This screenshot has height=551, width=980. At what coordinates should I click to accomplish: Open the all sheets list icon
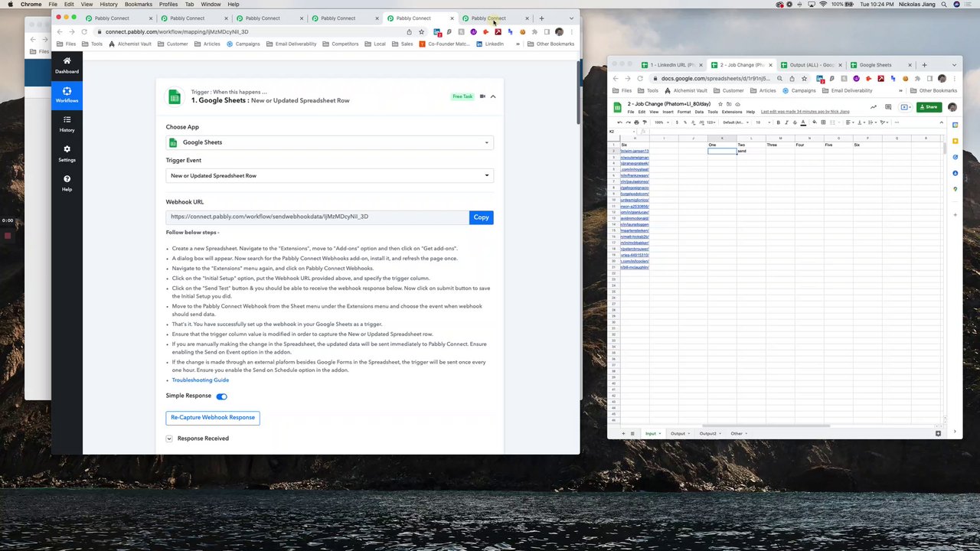coord(632,434)
